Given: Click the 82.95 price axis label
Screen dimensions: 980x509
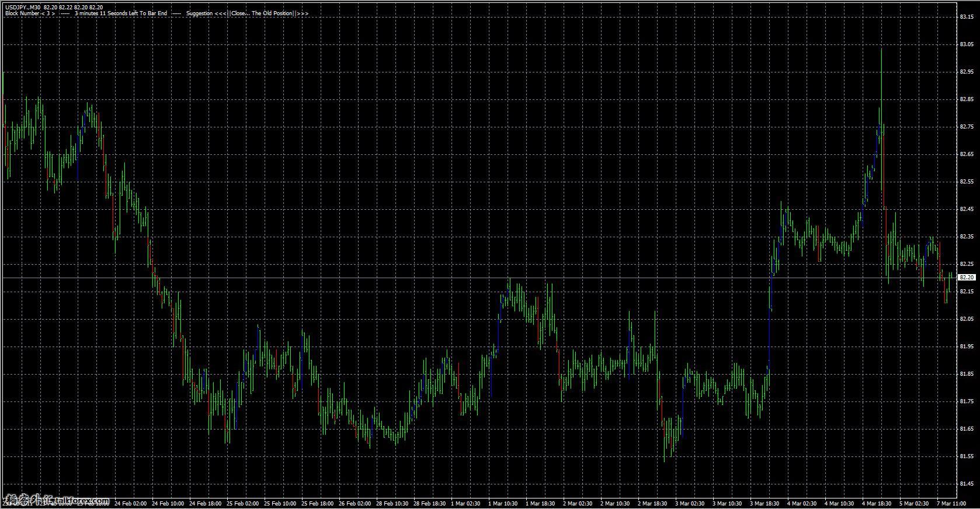Looking at the screenshot, I should click(x=966, y=72).
